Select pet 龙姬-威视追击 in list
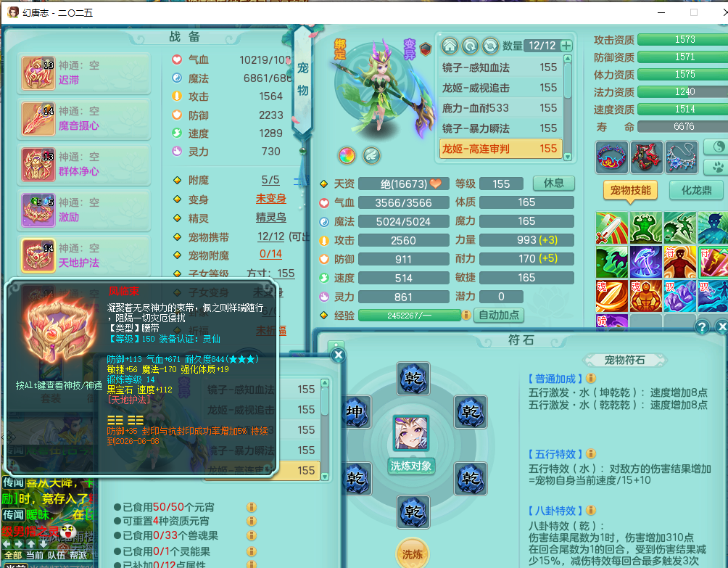The height and width of the screenshot is (568, 728). click(500, 88)
